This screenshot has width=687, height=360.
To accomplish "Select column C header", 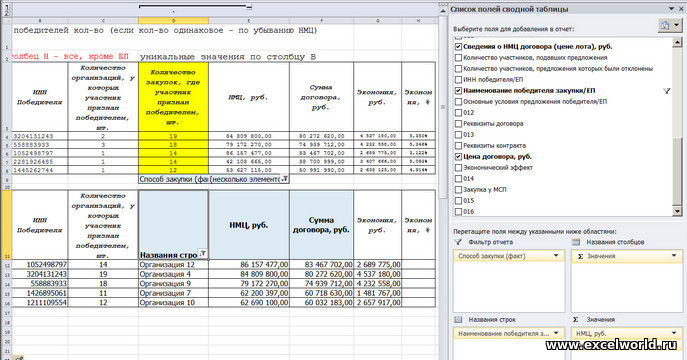I will click(x=103, y=21).
